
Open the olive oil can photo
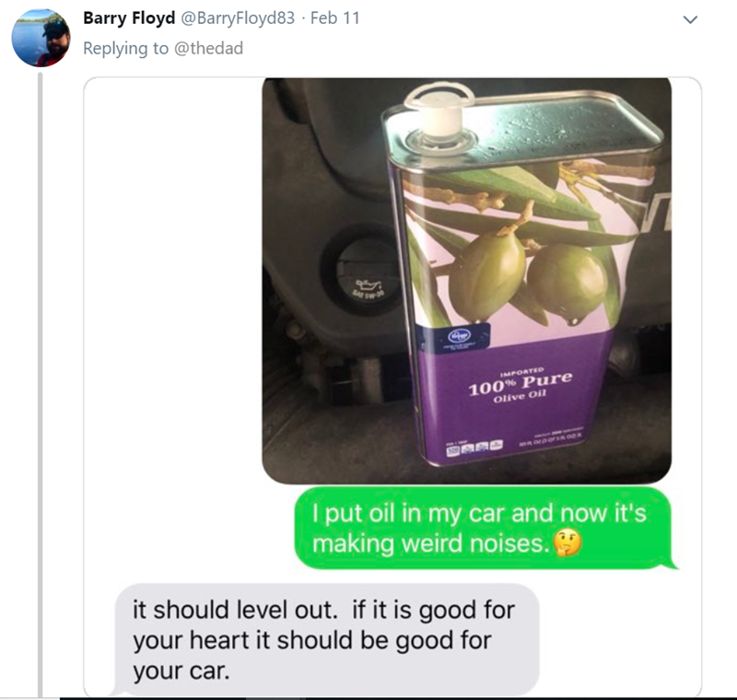tap(466, 281)
